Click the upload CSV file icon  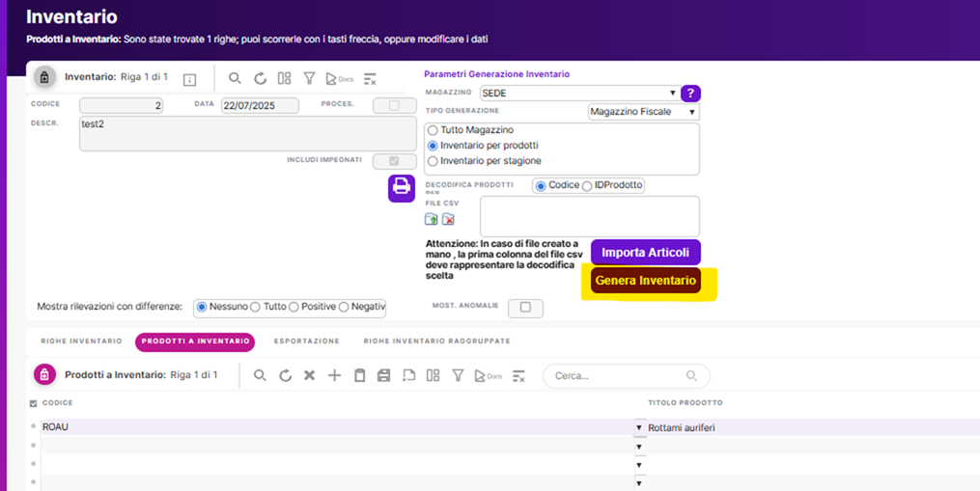(432, 220)
